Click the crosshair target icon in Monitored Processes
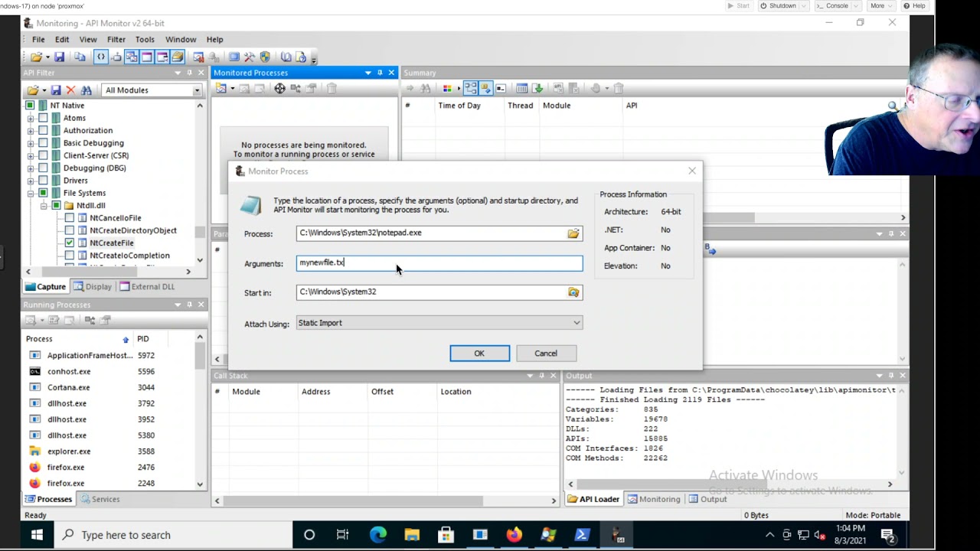Screen dimensions: 980x551 (x=279, y=89)
